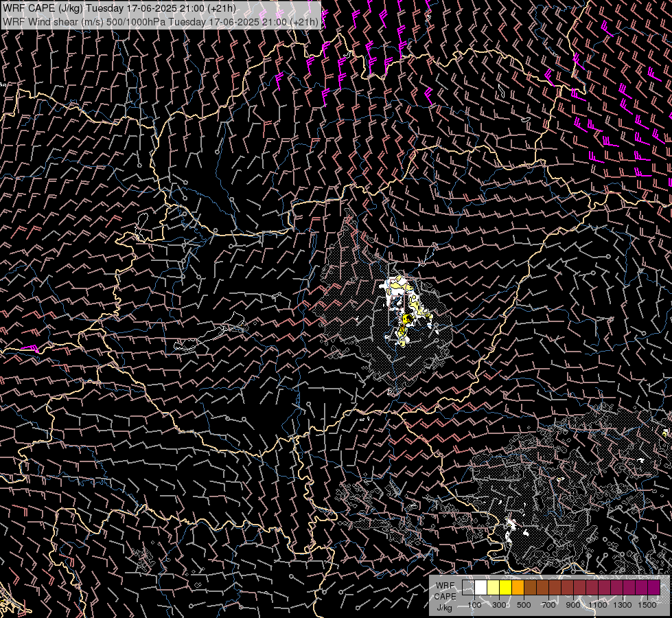The height and width of the screenshot is (618, 672).
Task: Click the yellow CAPE maximum on the map
Action: (407, 319)
